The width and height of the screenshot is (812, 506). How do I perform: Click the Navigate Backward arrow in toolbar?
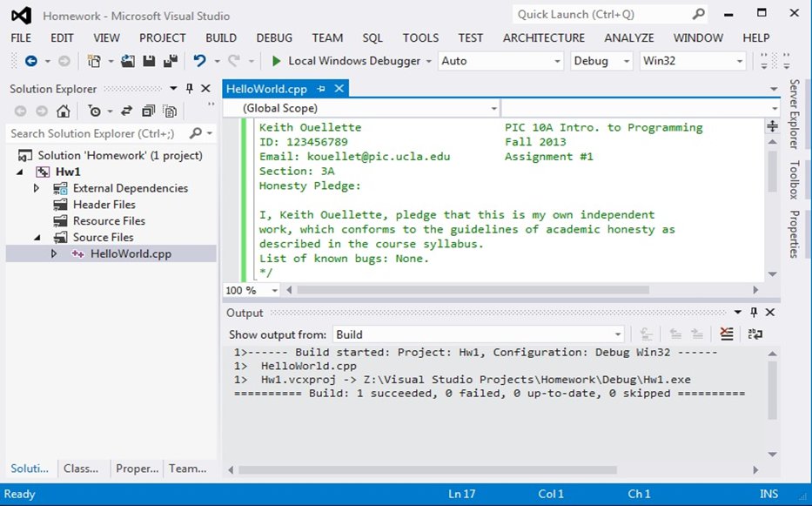31,61
